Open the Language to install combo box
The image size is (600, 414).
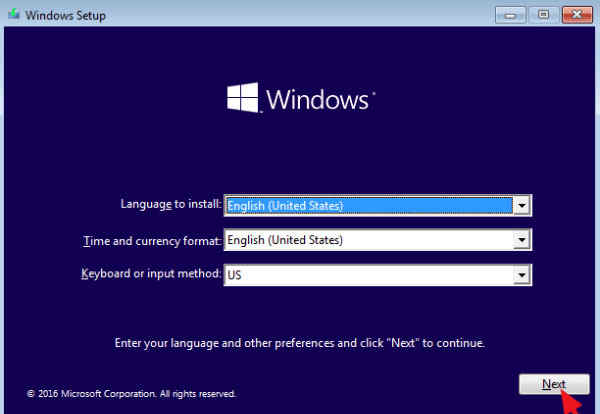377,205
